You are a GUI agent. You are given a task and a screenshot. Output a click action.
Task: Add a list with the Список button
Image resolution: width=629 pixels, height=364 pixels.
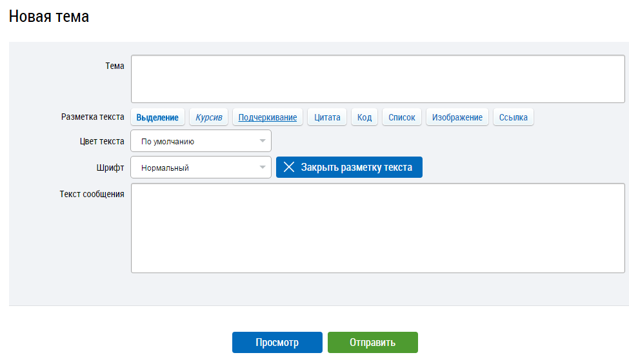402,117
